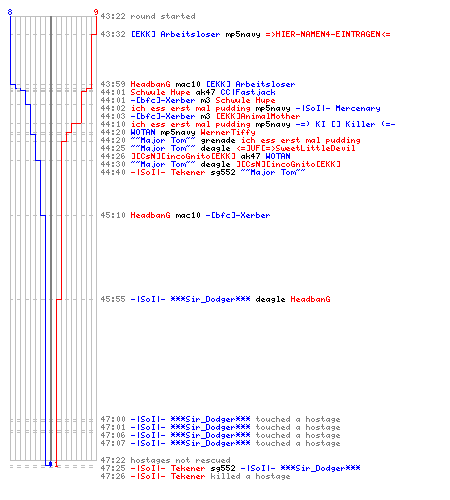
Task: Select 47:00 touched a hostage entry
Action: (x=220, y=419)
